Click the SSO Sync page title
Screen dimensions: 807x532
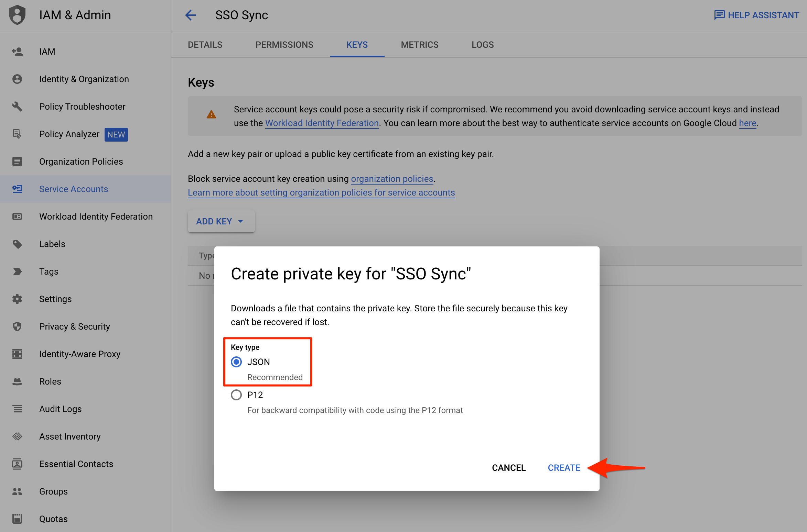(241, 15)
